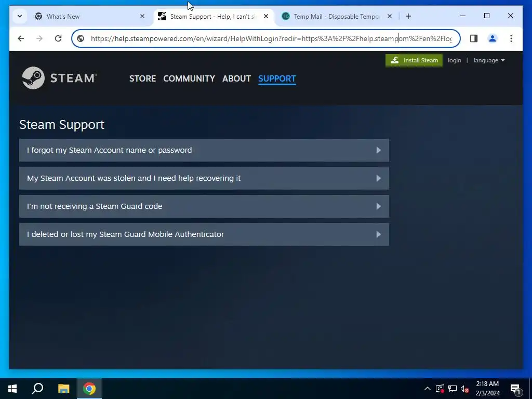Viewport: 532px width, 399px height.
Task: Open File Explorer from taskbar
Action: [x=63, y=389]
